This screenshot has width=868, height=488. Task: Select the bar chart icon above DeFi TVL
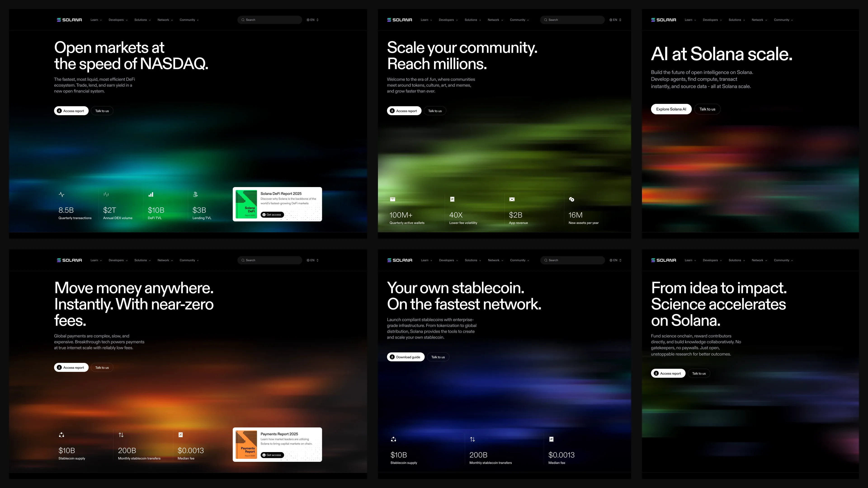click(x=151, y=194)
